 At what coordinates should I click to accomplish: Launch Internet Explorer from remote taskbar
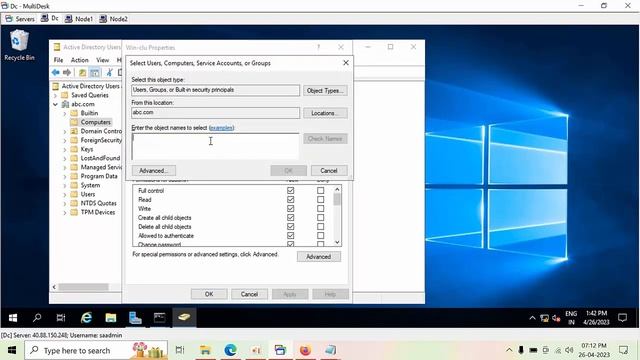[x=86, y=318]
